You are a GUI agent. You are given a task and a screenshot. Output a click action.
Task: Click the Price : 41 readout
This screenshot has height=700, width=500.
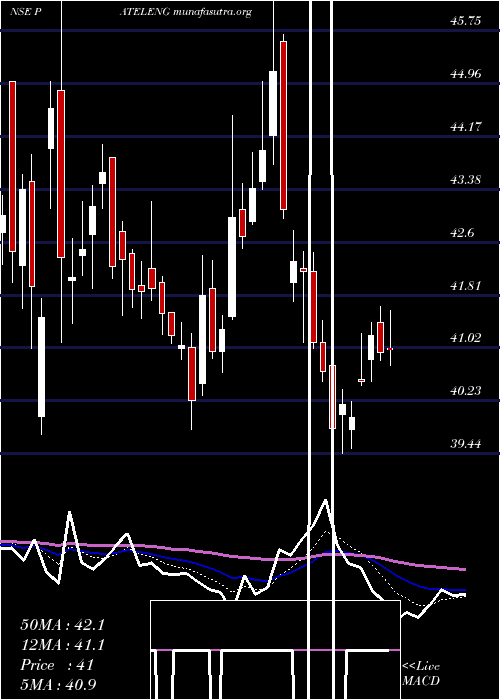(57, 665)
